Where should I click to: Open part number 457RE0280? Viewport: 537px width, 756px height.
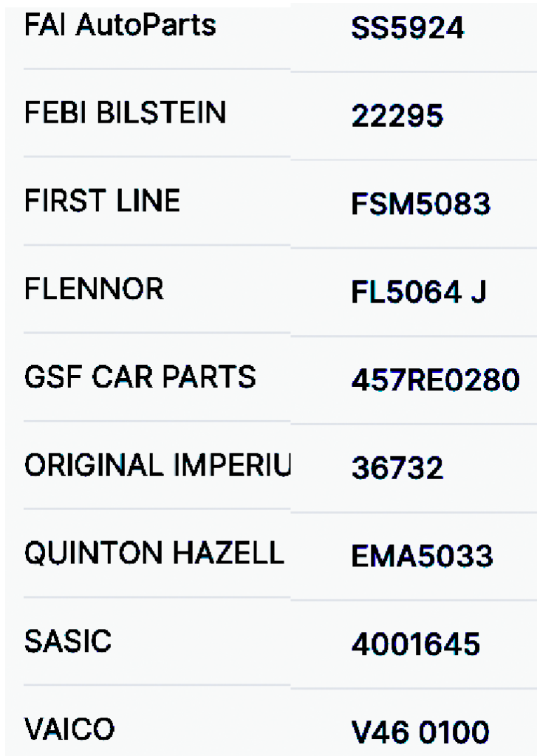click(x=435, y=381)
